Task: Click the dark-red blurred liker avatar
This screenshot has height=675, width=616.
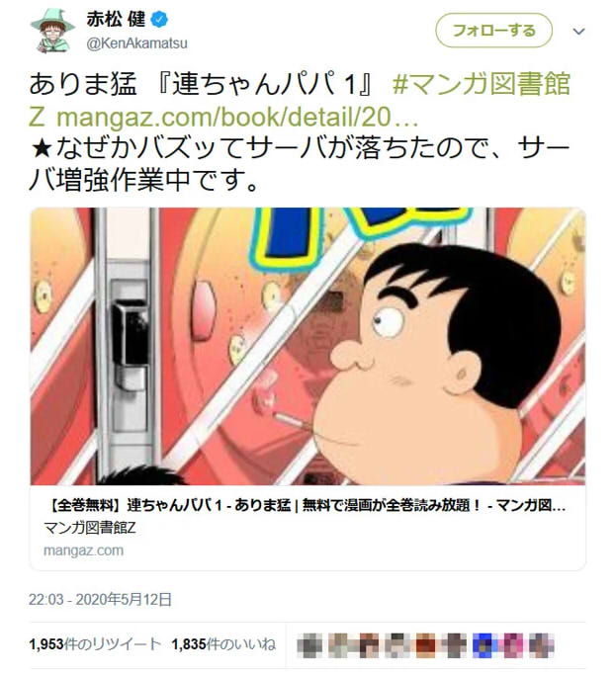Action: 426,645
